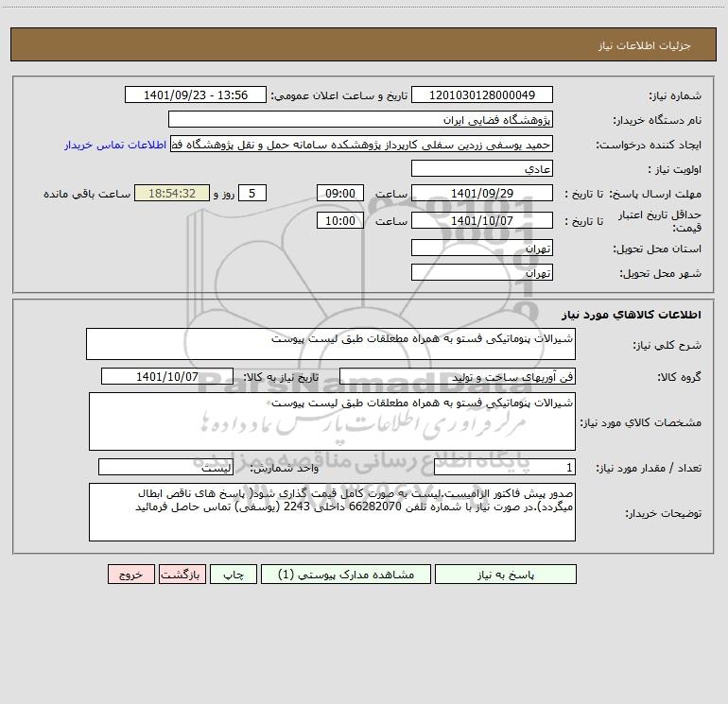
Task: Click the label تعداد / مقدار مورد نیاز
Action: point(649,469)
